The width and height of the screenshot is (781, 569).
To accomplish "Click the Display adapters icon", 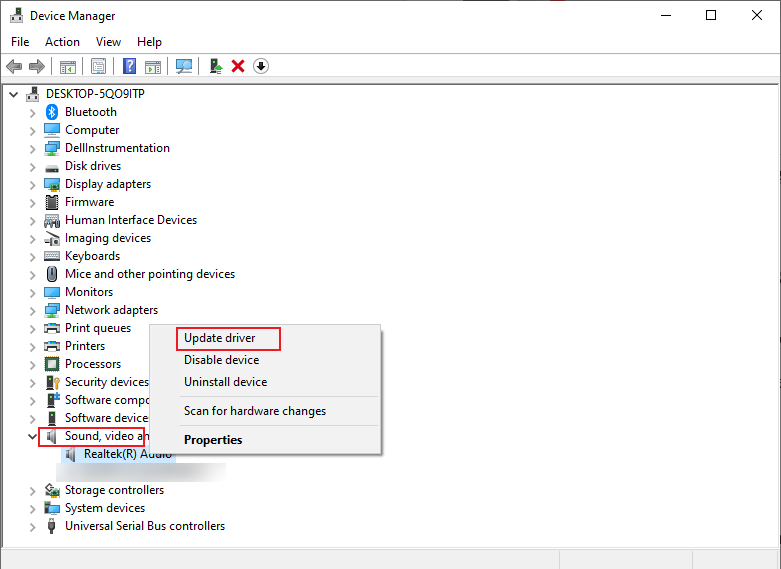I will 52,184.
